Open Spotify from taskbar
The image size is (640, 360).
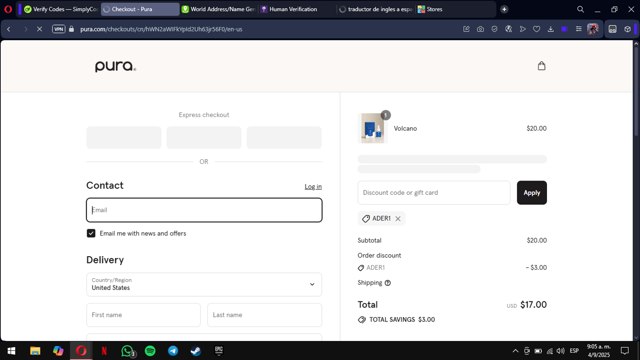150,351
